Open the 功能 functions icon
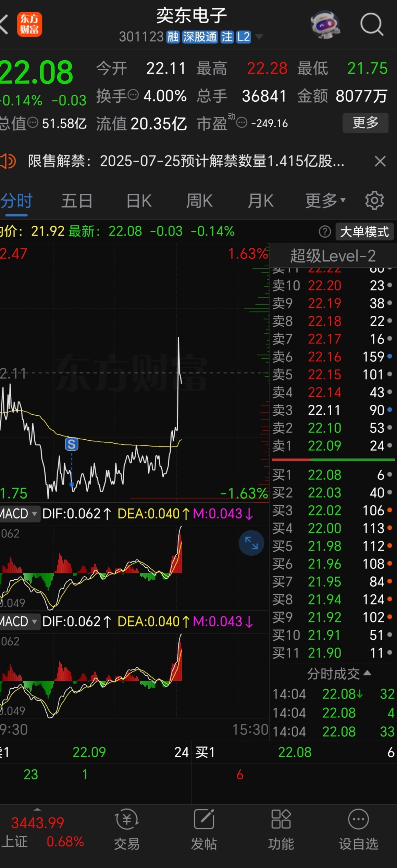This screenshot has height=868, width=397. tap(281, 830)
